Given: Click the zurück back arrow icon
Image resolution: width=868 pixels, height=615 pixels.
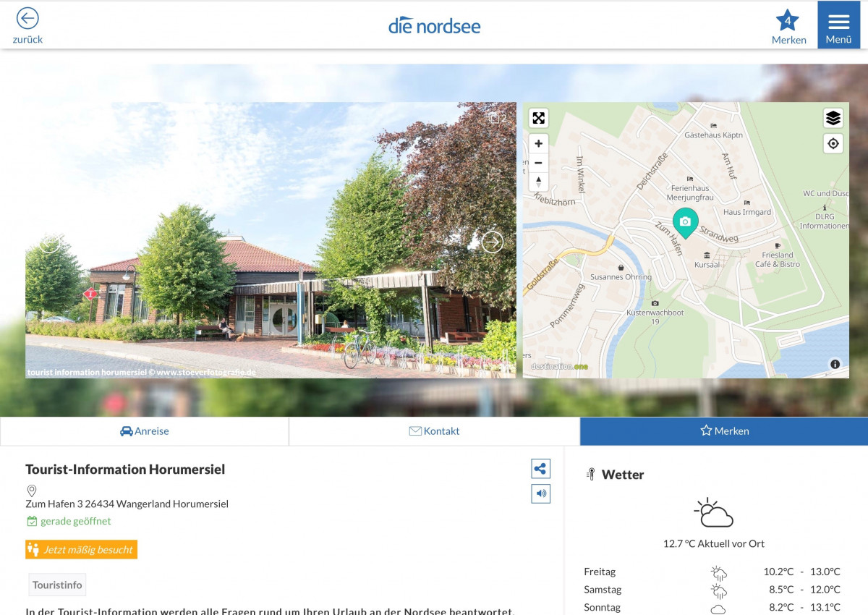Looking at the screenshot, I should tap(27, 19).
